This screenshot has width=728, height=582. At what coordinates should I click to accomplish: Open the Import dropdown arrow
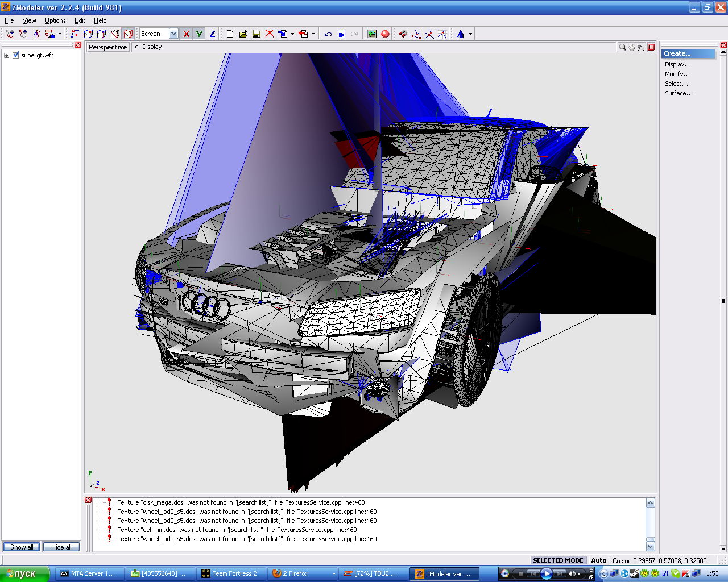(292, 34)
